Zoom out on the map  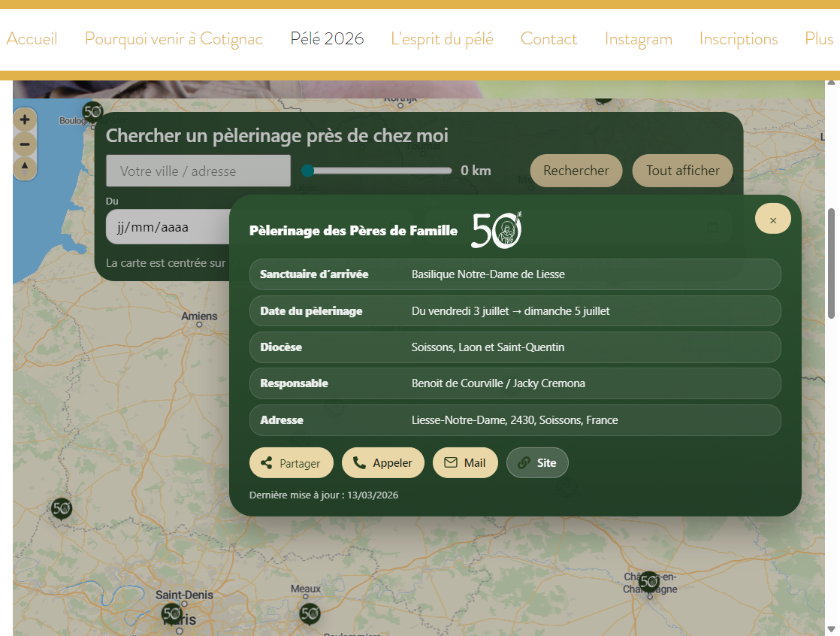click(25, 144)
